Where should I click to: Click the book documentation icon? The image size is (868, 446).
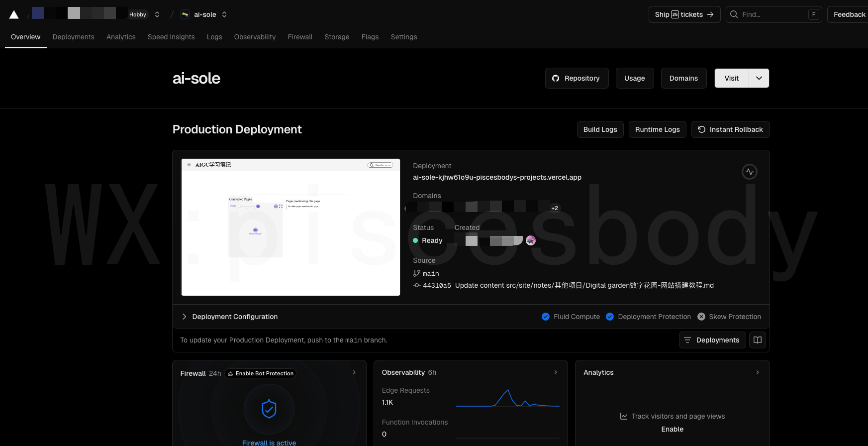[757, 340]
